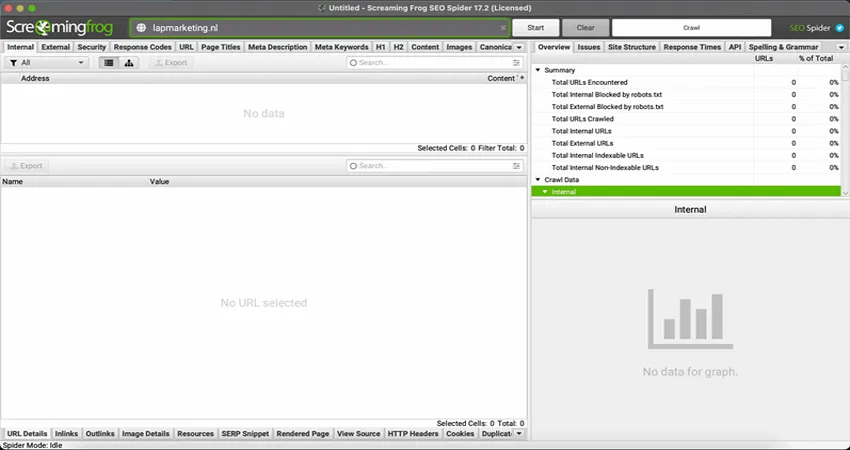
Task: Click the Name column header
Action: 12,182
